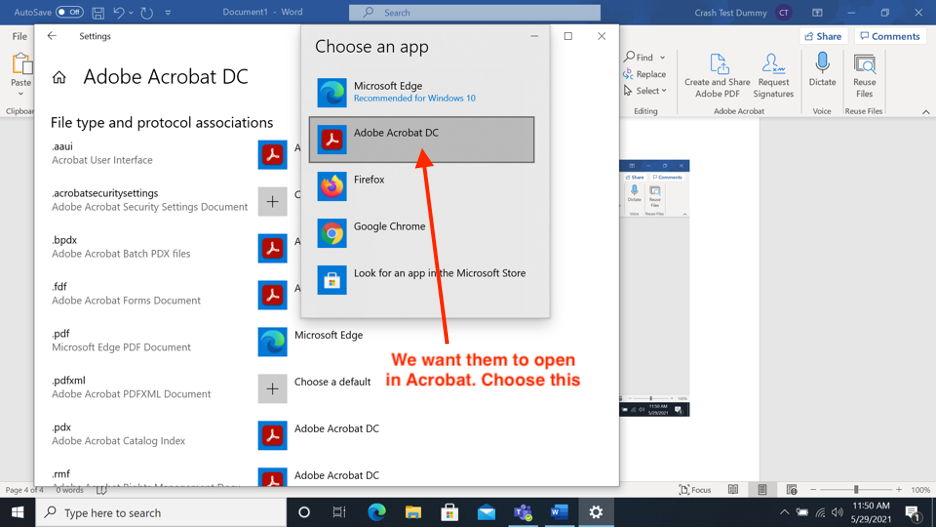Select Firefox in Choose an app
Image resolution: width=936 pixels, height=528 pixels.
[422, 186]
